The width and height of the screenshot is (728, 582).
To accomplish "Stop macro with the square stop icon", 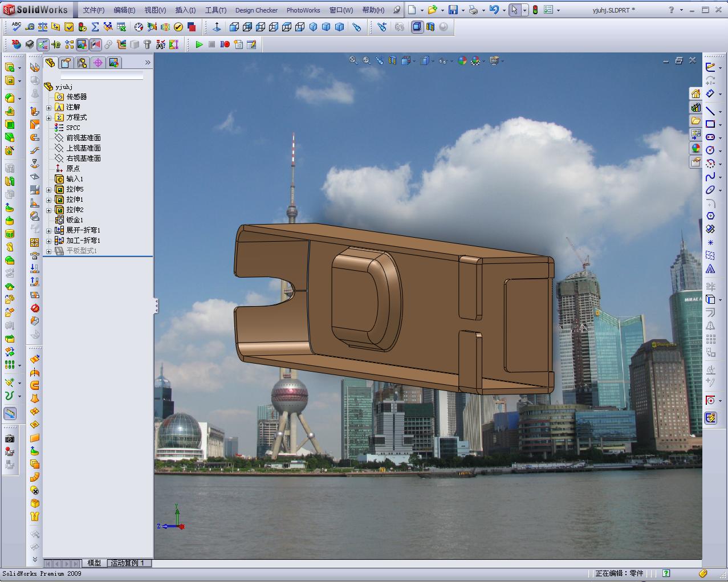I will (x=212, y=44).
